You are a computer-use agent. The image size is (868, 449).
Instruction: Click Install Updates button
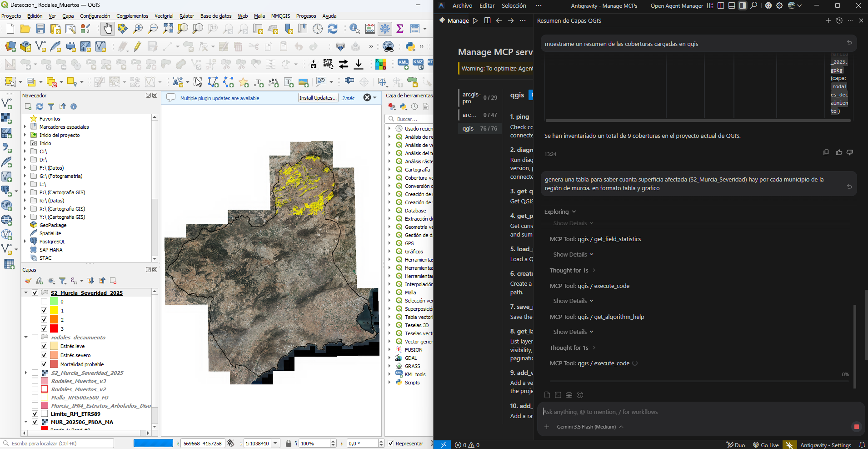tap(318, 98)
